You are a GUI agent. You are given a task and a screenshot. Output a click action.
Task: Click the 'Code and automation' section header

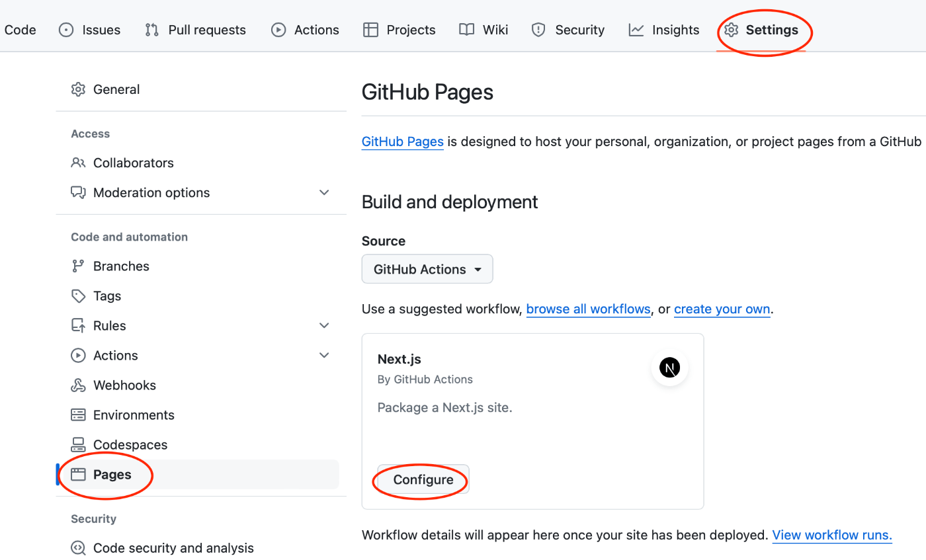click(x=129, y=237)
